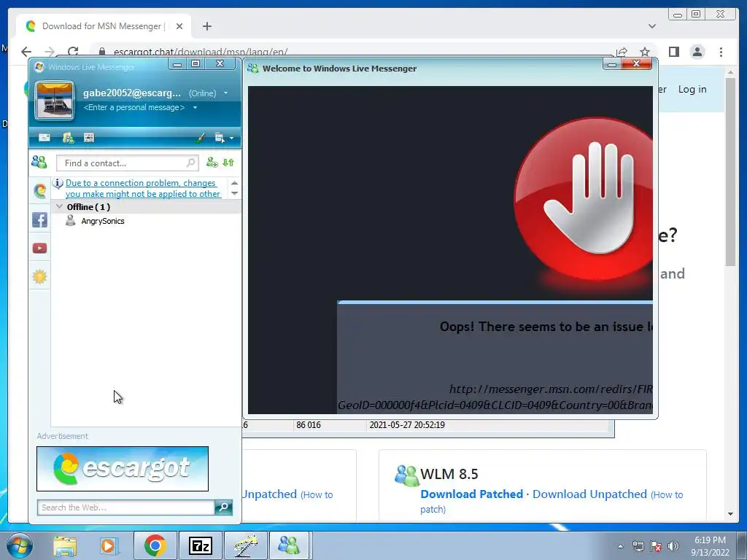
Task: Close the Welcome to Windows Live Messenger window
Action: (x=636, y=64)
